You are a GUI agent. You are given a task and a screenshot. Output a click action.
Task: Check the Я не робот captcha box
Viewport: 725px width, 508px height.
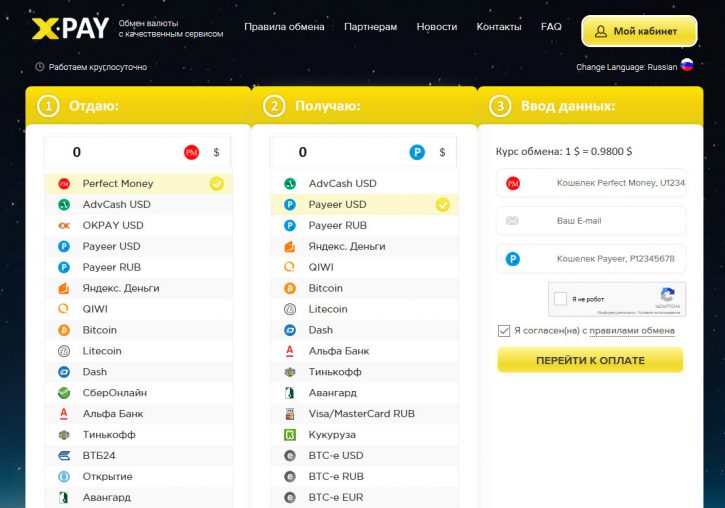click(560, 299)
